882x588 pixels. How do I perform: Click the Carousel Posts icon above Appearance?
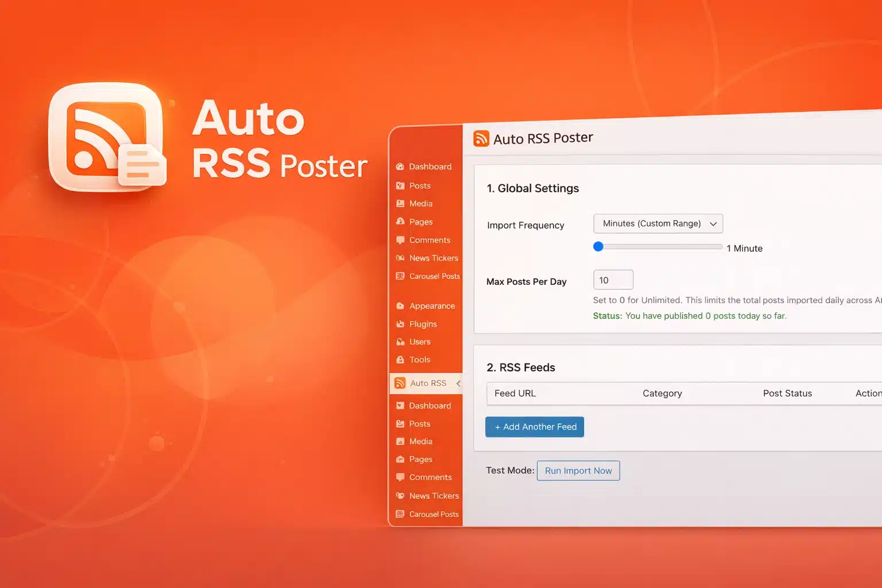click(400, 276)
